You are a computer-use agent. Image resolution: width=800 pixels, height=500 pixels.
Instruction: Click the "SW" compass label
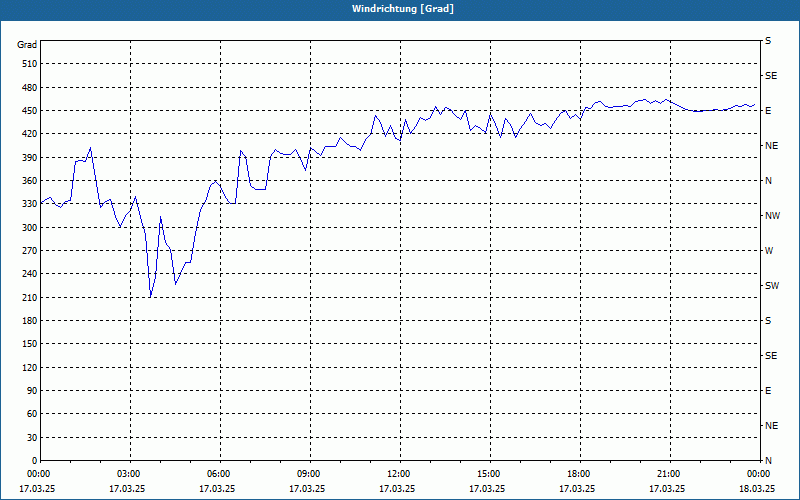coord(772,286)
